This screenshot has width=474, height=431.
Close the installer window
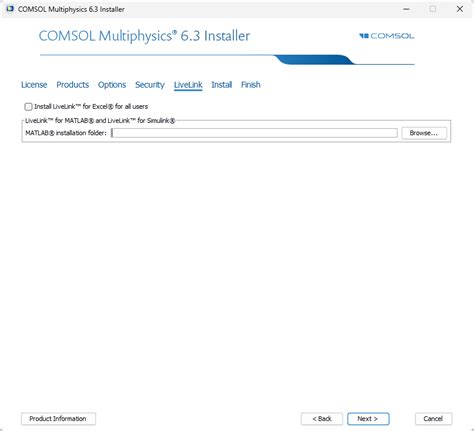coord(460,9)
